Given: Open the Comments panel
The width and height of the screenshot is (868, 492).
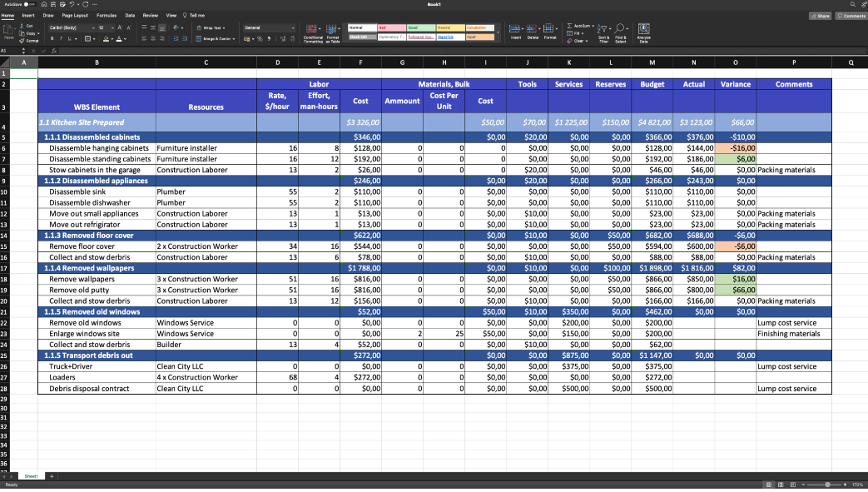Looking at the screenshot, I should (x=852, y=16).
